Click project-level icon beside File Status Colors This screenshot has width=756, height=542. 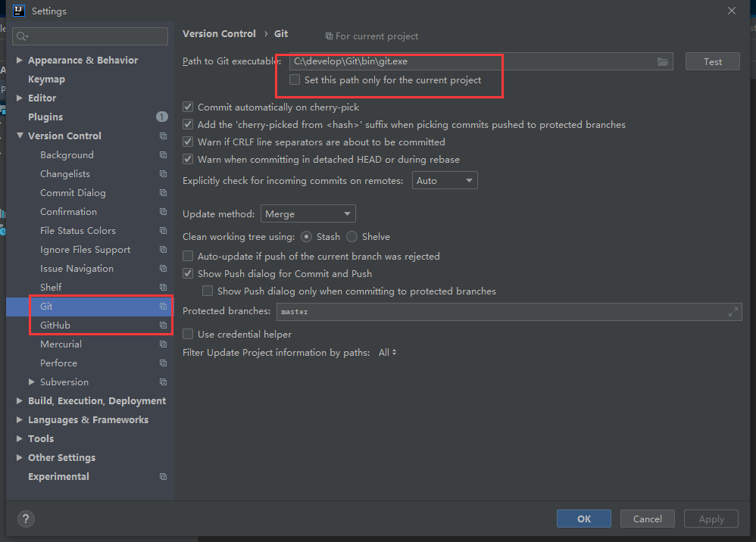click(164, 231)
